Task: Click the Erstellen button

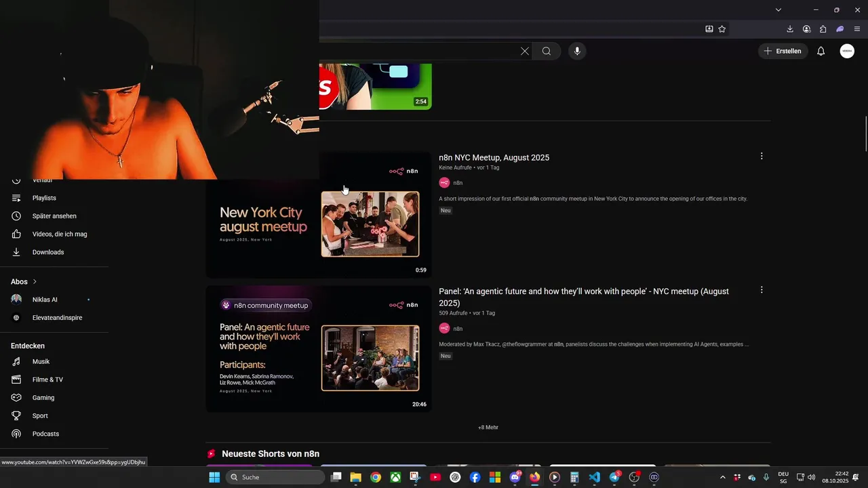Action: coord(783,51)
